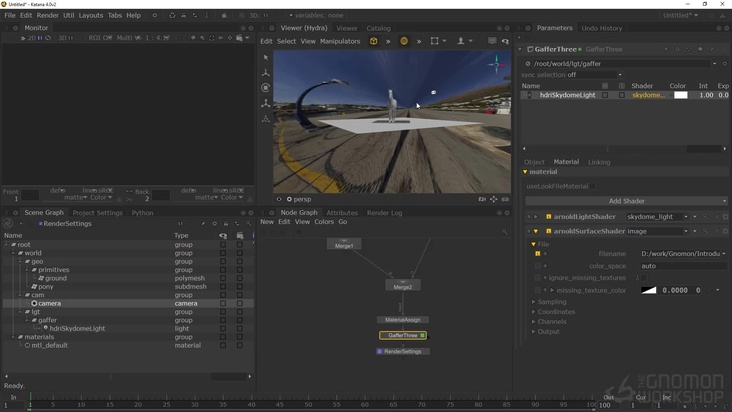Click the eye camera icon in viewer toolbar

[x=505, y=41]
